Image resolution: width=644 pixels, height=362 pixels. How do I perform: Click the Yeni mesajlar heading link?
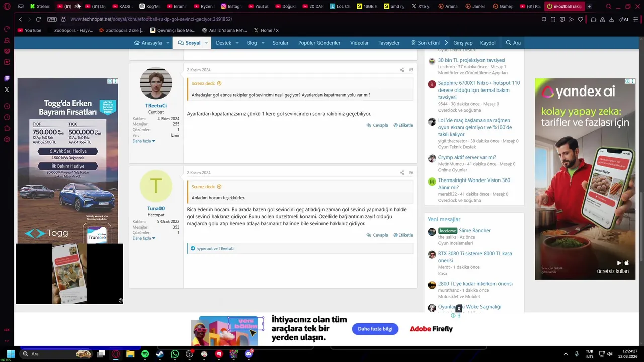pos(444,219)
